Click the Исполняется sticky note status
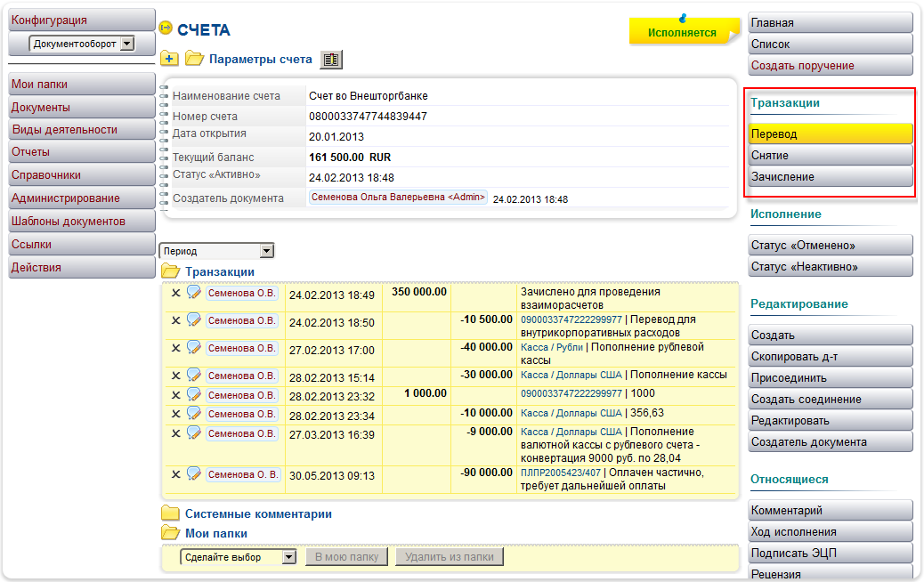Viewport: 924px width, 582px height. click(x=682, y=32)
